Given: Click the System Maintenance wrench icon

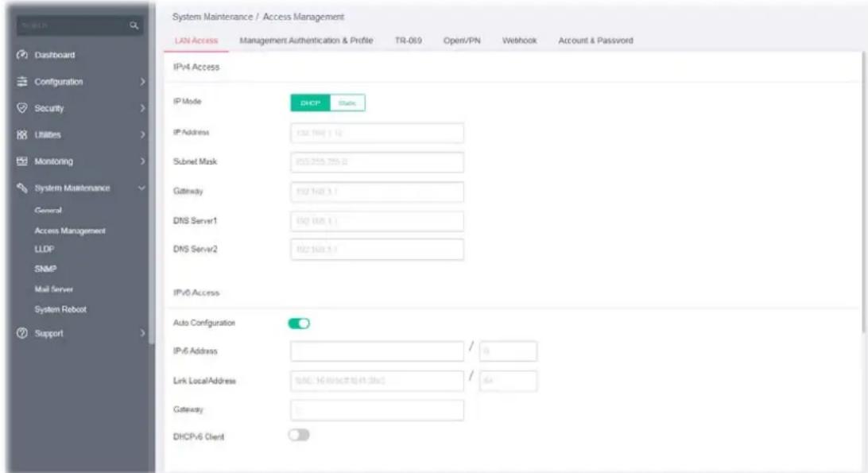Looking at the screenshot, I should (x=22, y=188).
